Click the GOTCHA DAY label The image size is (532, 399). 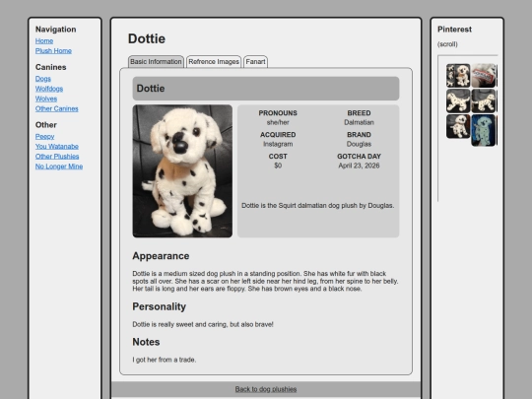(359, 157)
